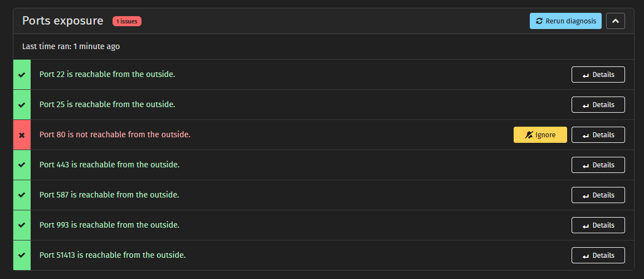Click the red X status icon for Port 80
Screen dimensions: 644x279
click(x=22, y=135)
